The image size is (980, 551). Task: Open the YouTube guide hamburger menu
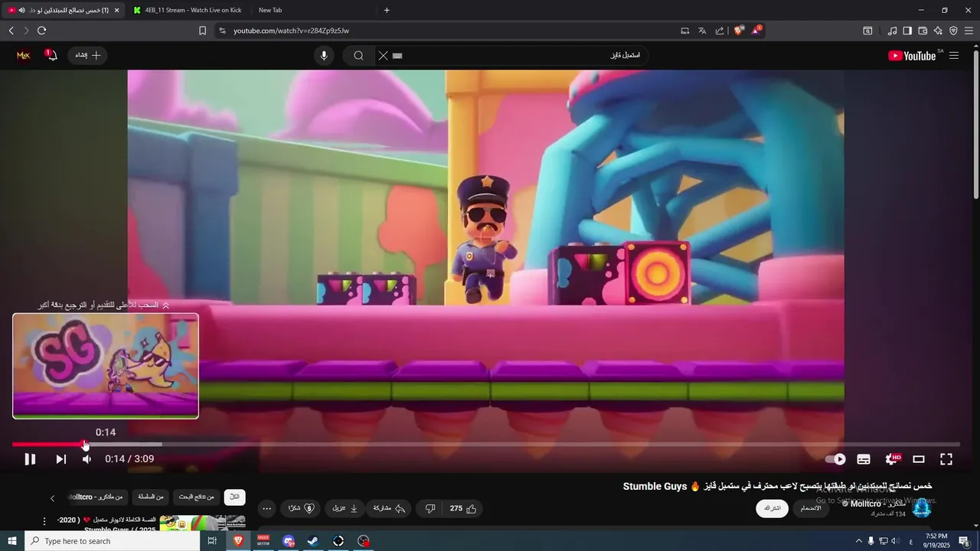(954, 55)
